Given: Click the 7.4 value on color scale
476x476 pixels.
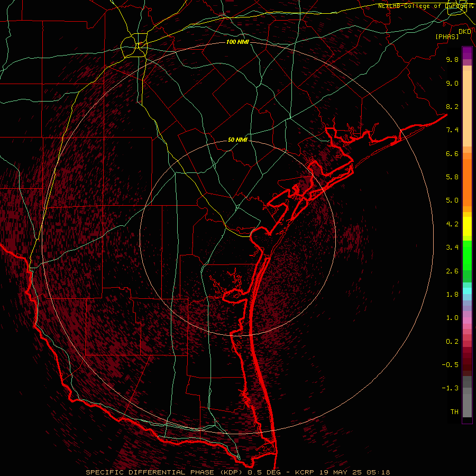Looking at the screenshot, I should tap(452, 130).
